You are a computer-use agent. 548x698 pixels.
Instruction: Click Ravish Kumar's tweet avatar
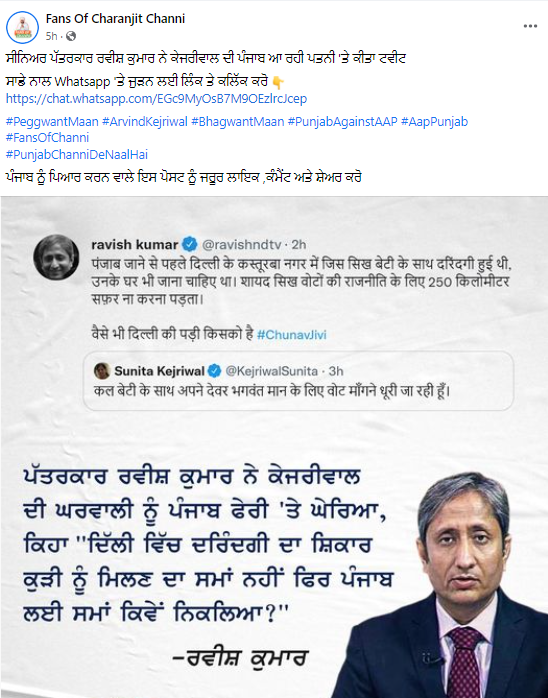56,257
